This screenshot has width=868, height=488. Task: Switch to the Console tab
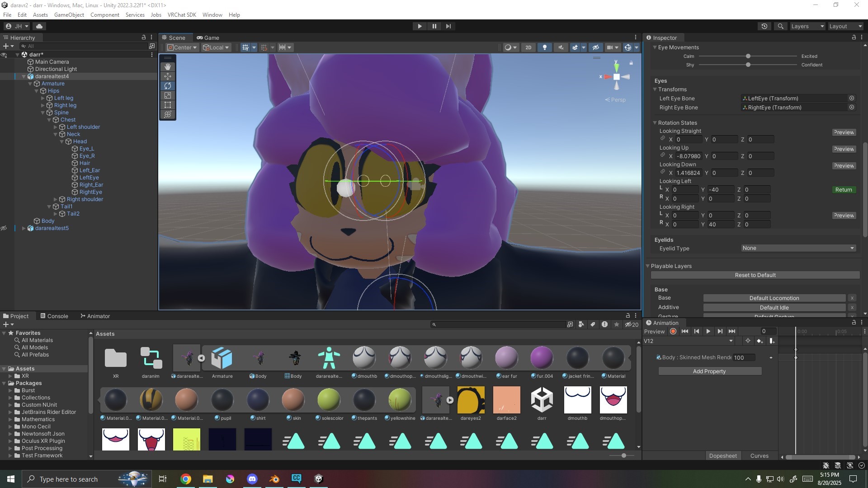coord(54,316)
